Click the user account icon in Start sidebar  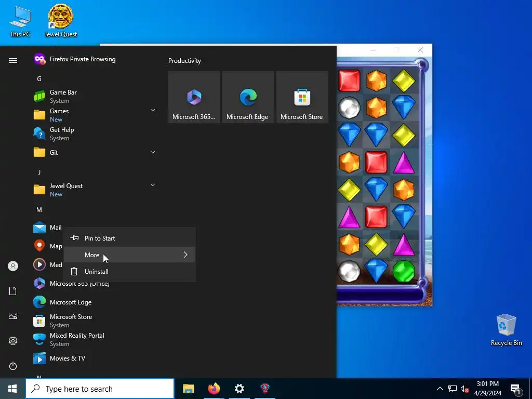pos(13,266)
